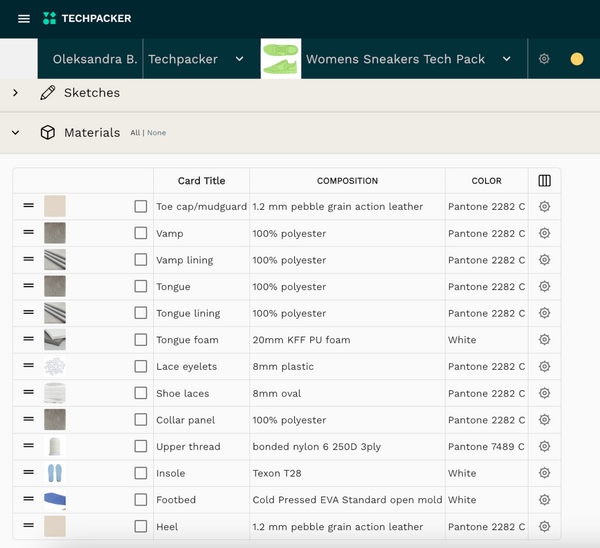Expand the Sketches section
The height and width of the screenshot is (548, 600).
[16, 93]
